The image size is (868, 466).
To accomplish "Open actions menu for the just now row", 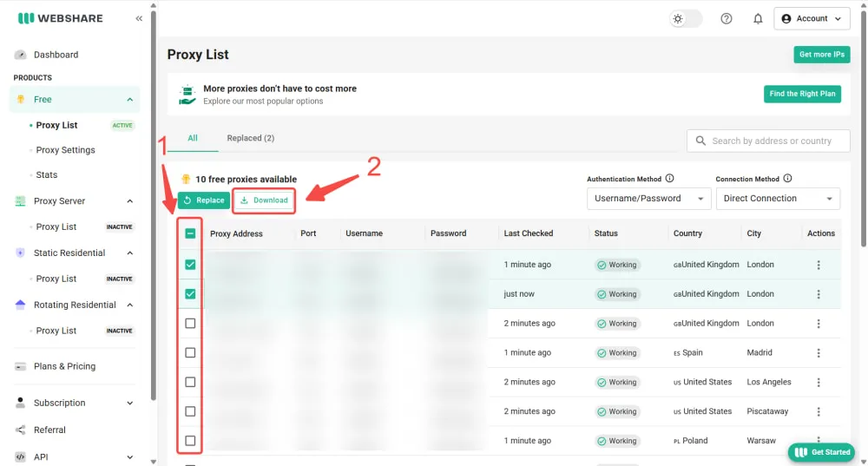I will click(819, 294).
